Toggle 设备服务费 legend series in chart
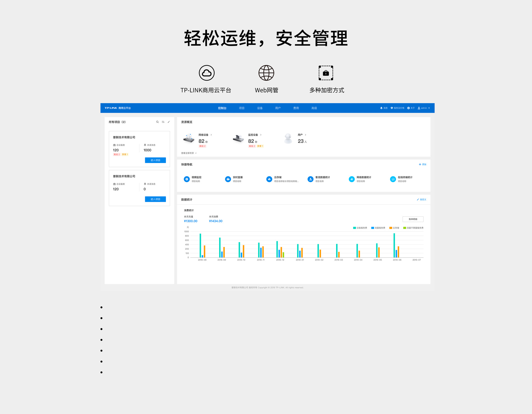Image resolution: width=532 pixels, height=414 pixels. point(360,228)
